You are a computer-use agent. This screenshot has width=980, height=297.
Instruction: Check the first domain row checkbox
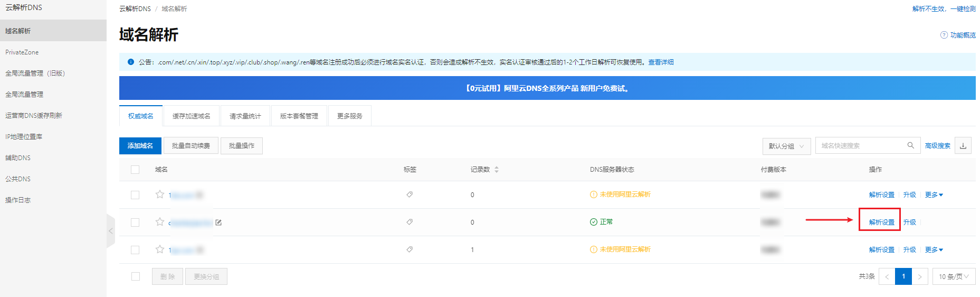point(135,195)
